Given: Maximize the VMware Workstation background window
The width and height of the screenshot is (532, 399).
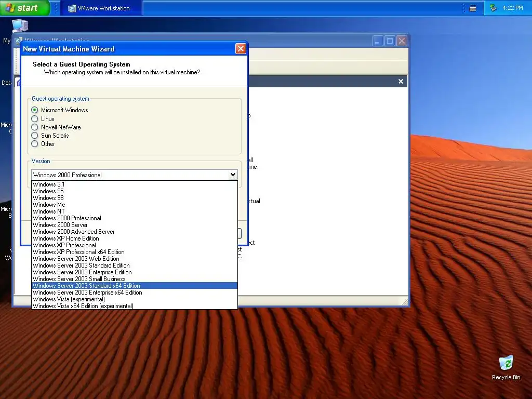Looking at the screenshot, I should (390, 41).
